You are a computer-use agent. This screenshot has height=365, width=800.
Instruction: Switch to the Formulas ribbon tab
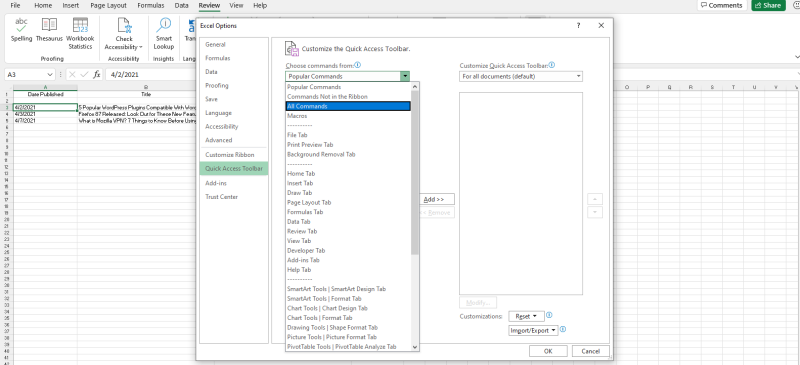pyautogui.click(x=151, y=6)
